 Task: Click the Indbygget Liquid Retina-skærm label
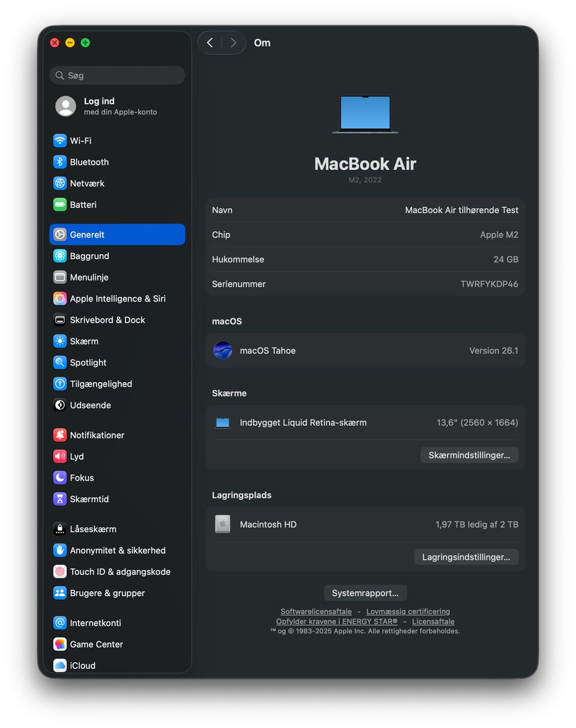click(303, 423)
